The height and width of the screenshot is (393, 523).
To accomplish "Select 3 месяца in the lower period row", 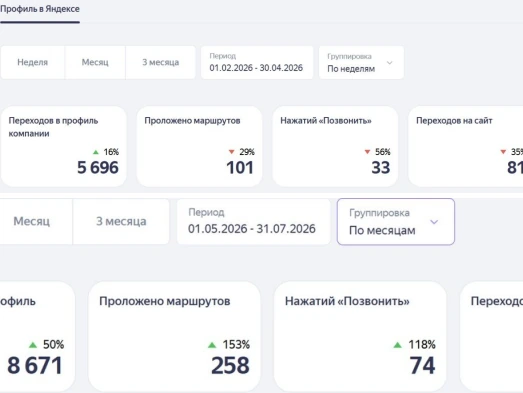I will (121, 222).
